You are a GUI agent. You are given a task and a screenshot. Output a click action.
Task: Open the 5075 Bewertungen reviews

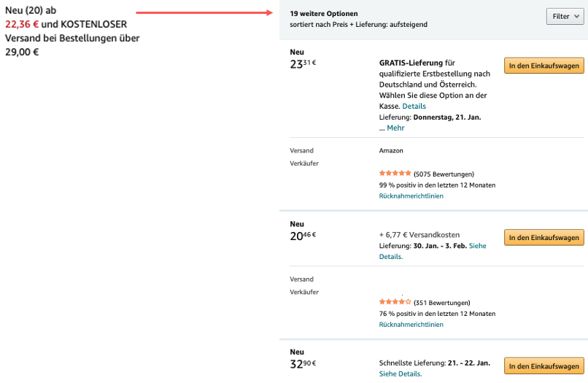[444, 174]
